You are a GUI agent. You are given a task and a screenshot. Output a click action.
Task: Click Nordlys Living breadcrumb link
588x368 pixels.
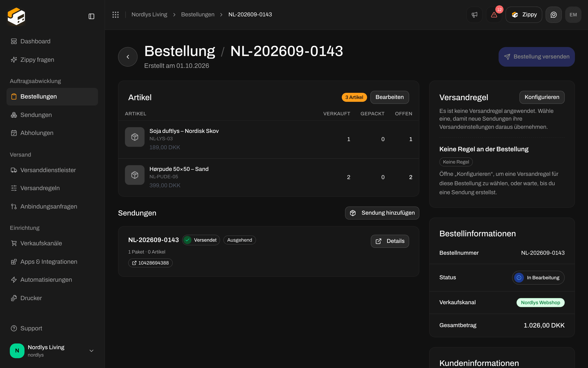(x=149, y=15)
